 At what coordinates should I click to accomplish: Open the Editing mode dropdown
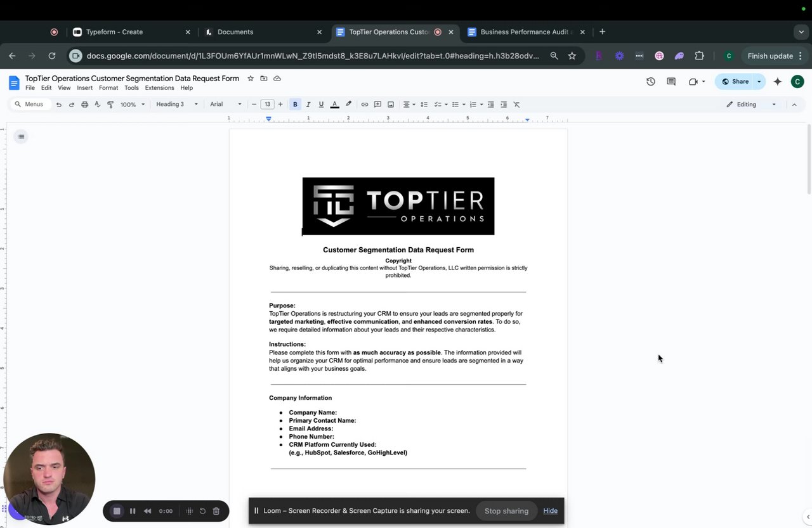tap(752, 105)
